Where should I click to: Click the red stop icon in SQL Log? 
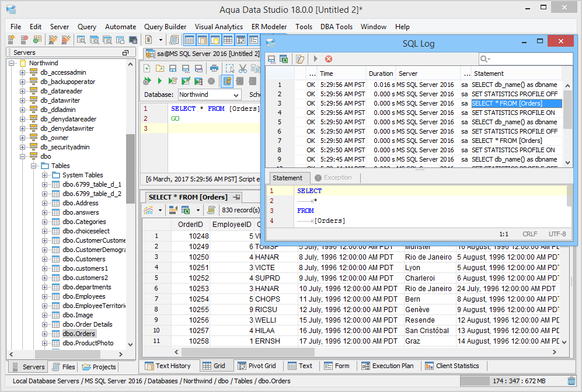coord(329,59)
